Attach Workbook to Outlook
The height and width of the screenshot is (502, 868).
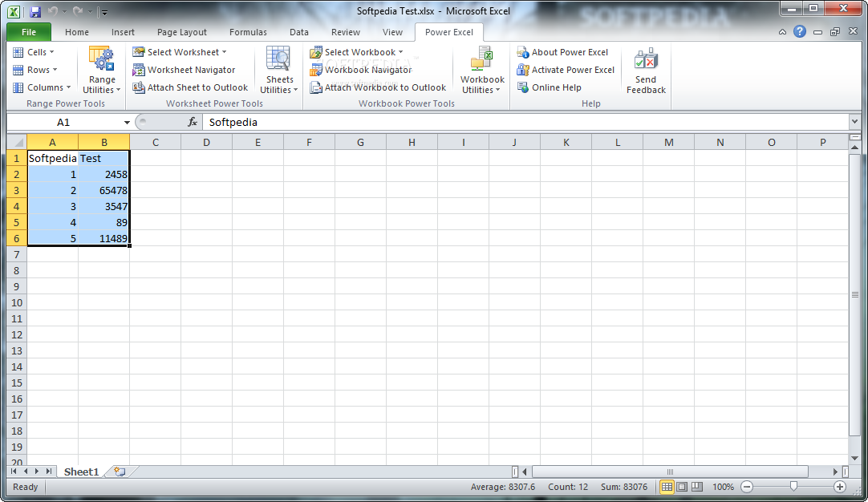coord(378,87)
